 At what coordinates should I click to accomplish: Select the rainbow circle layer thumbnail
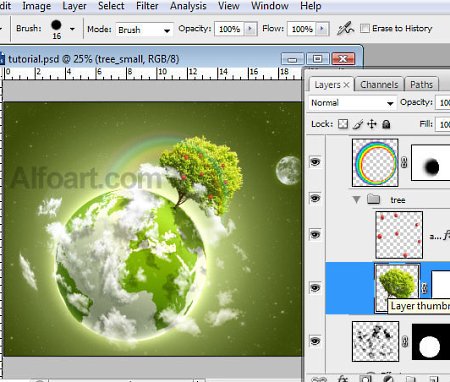click(x=375, y=162)
